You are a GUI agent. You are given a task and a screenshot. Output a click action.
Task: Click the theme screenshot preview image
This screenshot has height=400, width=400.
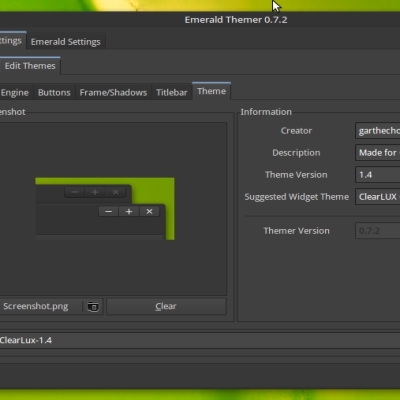pyautogui.click(x=105, y=209)
